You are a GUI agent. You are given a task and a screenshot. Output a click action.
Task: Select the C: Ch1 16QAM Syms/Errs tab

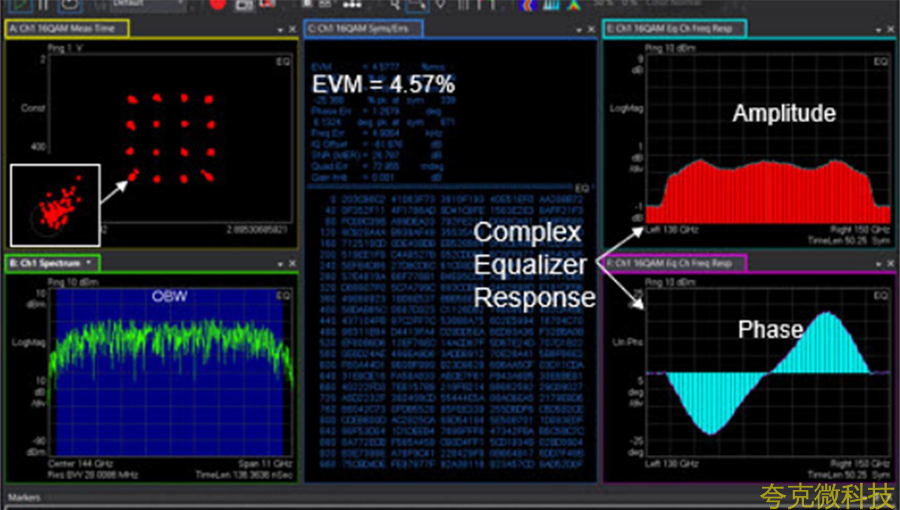[364, 29]
